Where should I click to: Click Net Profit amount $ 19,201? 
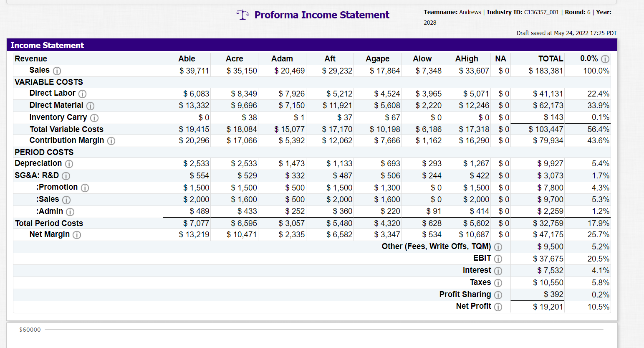pos(548,307)
